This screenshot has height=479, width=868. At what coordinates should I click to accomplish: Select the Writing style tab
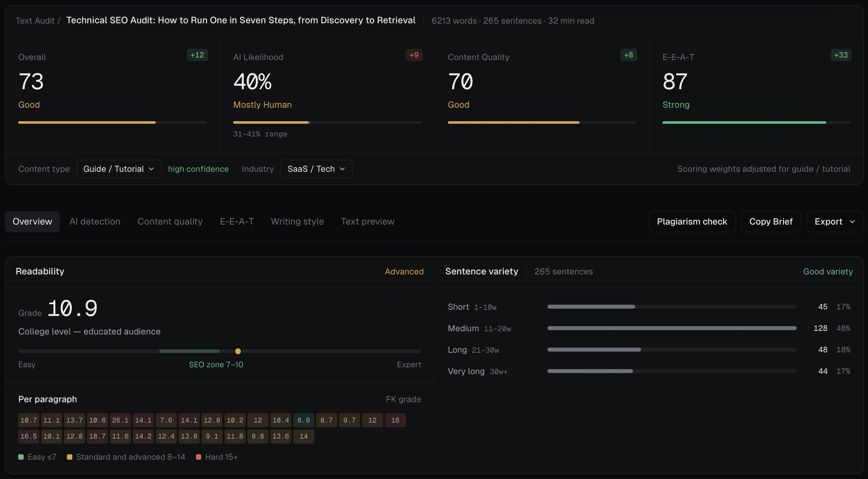297,222
